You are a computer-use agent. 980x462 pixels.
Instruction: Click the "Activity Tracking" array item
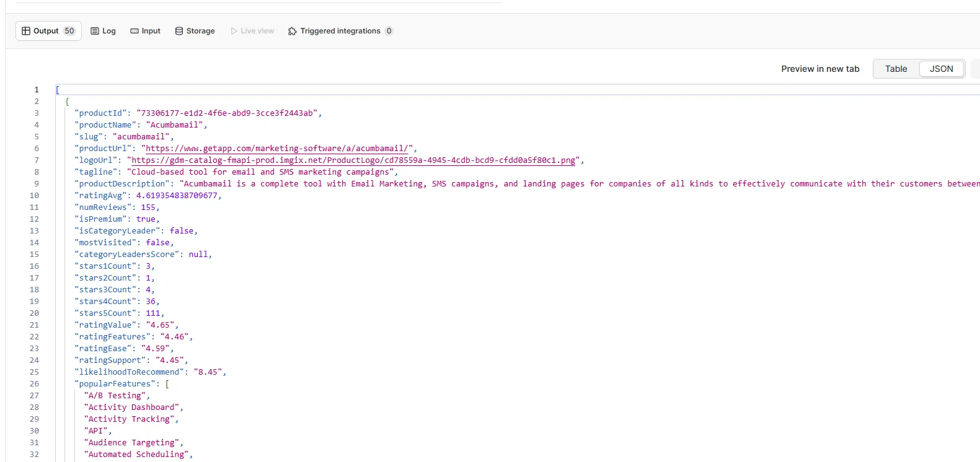pos(129,419)
